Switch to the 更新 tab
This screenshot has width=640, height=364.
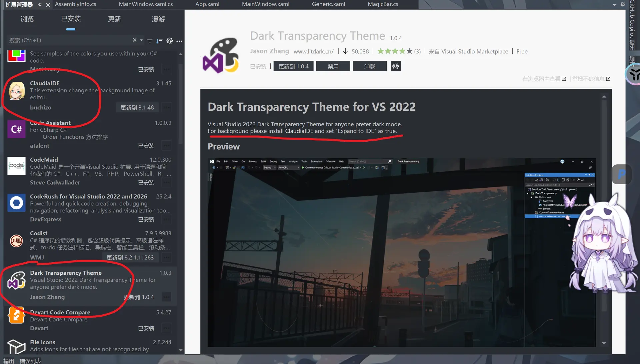[114, 19]
